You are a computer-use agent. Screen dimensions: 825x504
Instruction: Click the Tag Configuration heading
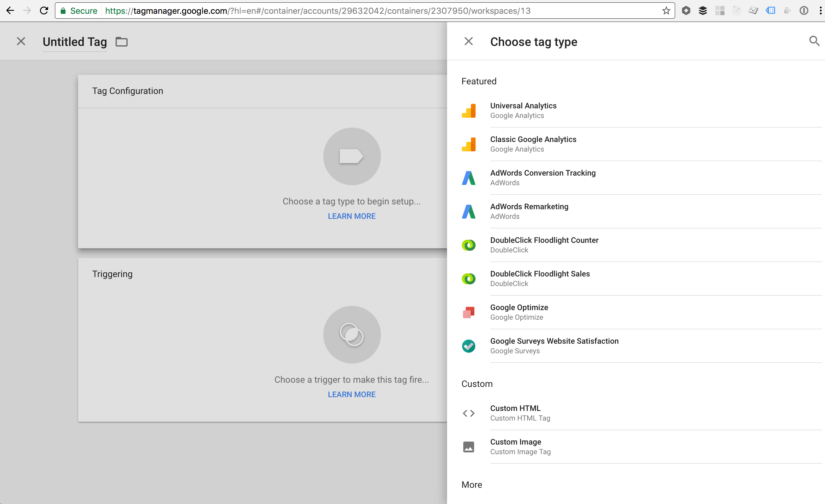click(x=128, y=91)
